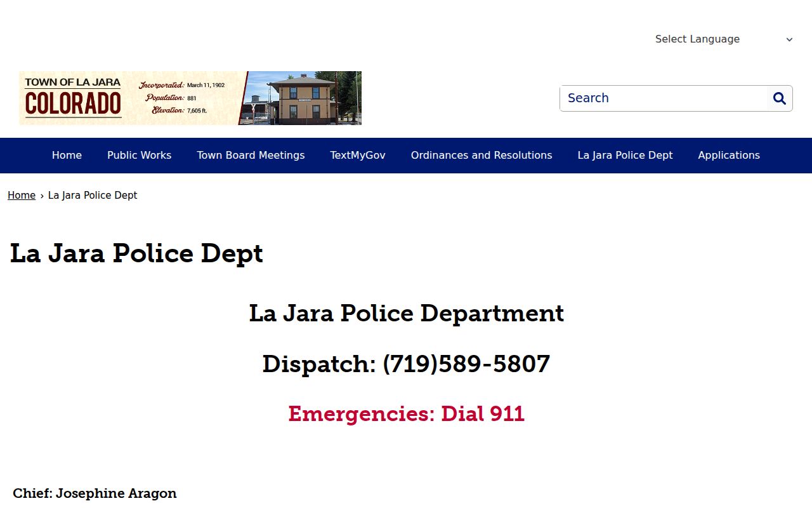Click the Dispatch: (719)589-5807 heading

pos(406,364)
